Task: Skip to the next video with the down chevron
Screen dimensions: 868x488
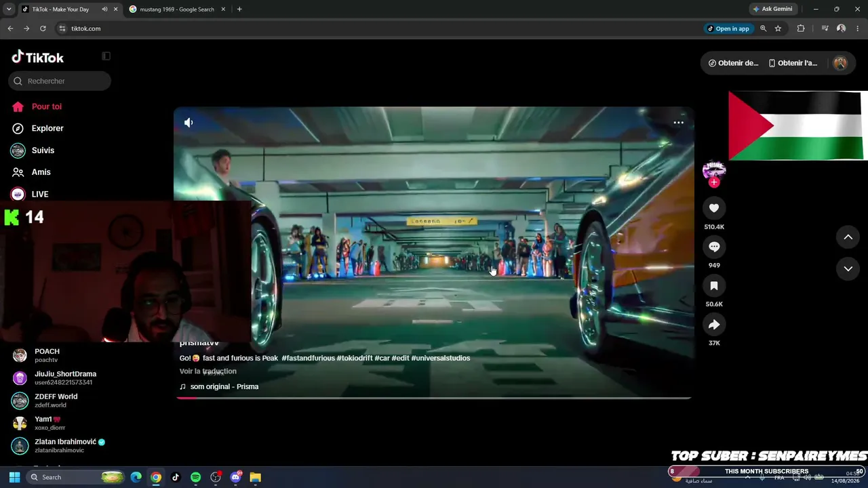Action: pos(848,269)
